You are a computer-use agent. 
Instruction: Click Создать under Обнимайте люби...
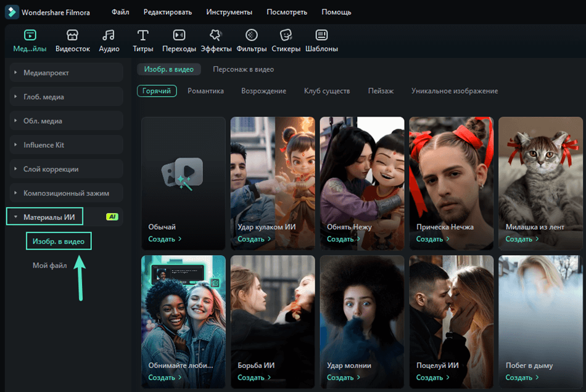point(165,377)
